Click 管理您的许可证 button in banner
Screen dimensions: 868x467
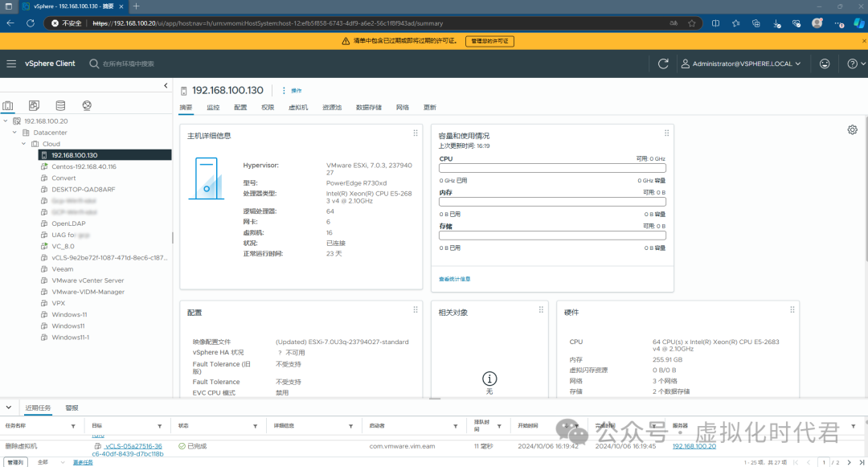pos(489,41)
